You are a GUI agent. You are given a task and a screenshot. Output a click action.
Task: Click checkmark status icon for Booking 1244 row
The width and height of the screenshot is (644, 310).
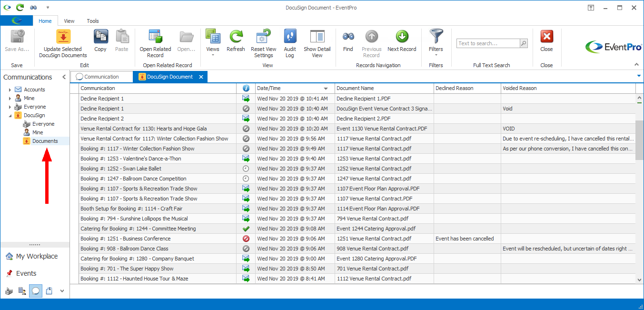click(246, 229)
